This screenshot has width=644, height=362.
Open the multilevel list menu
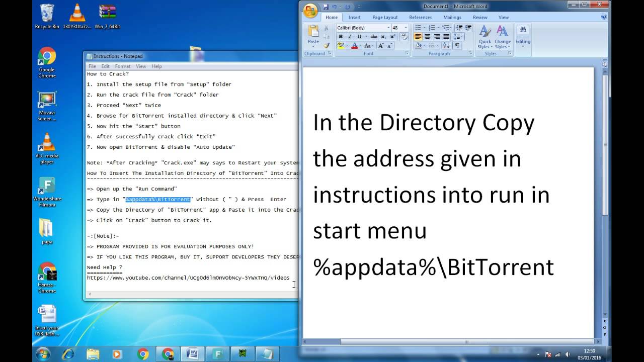(x=446, y=28)
